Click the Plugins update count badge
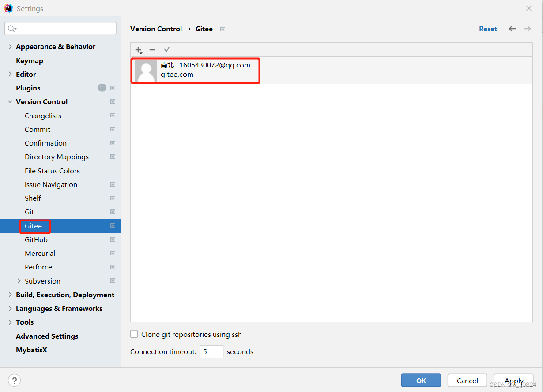Viewport: 543px width, 392px height. 102,88
